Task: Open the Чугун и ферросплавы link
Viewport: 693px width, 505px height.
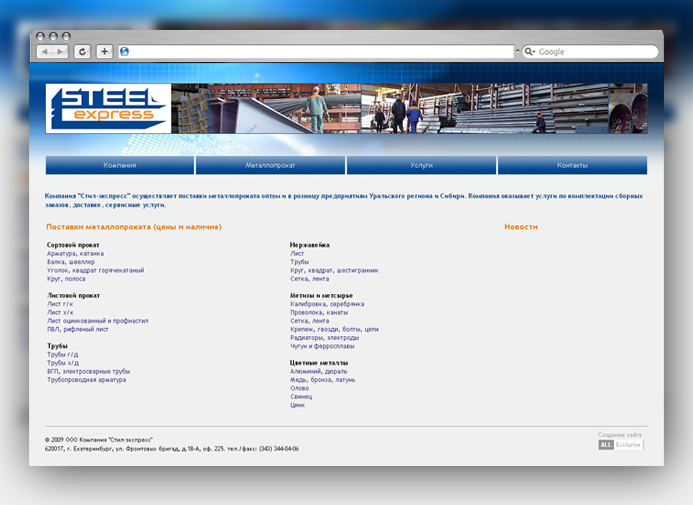Action: pos(322,346)
